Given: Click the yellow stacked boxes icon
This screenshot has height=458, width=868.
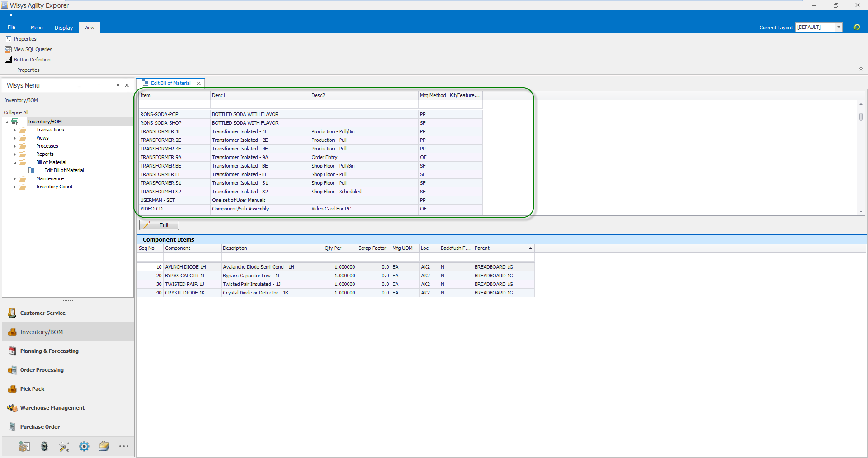Looking at the screenshot, I should (104, 446).
